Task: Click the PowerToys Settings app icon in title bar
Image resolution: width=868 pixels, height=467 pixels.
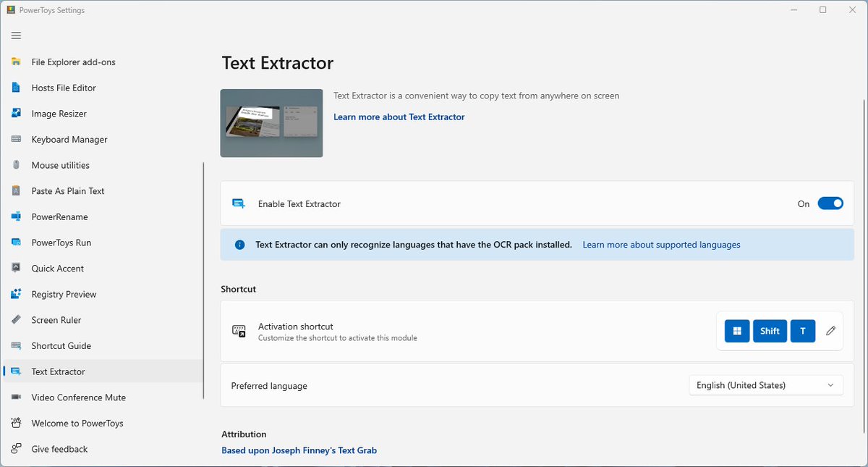Action: tap(12, 10)
